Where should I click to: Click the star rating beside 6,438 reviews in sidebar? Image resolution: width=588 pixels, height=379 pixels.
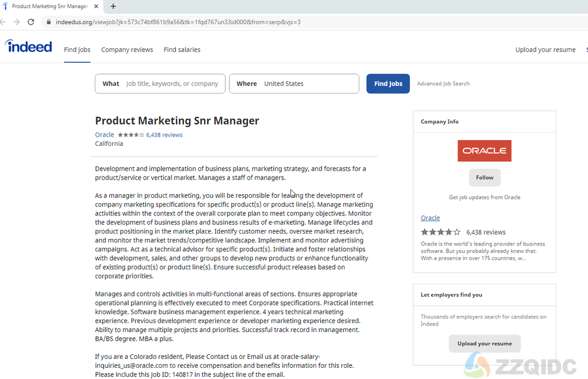click(x=440, y=232)
